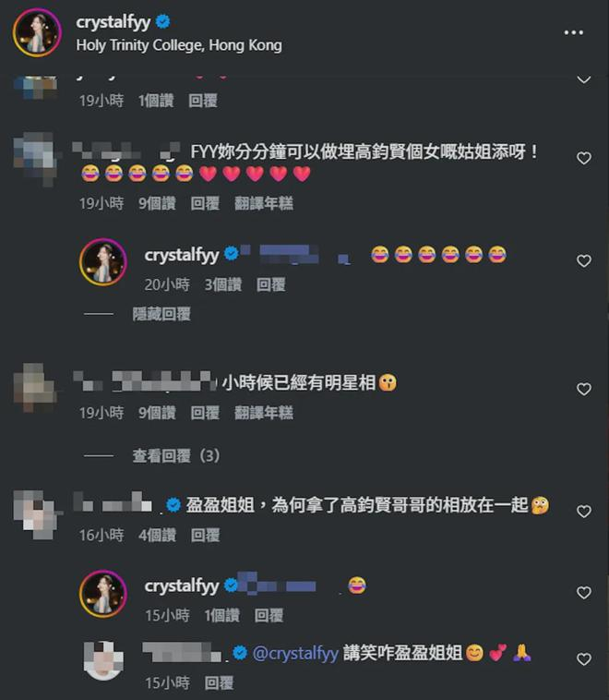This screenshot has height=700, width=609.
Task: Click 翻譯年糕 under 小時候 comment
Action: click(264, 413)
